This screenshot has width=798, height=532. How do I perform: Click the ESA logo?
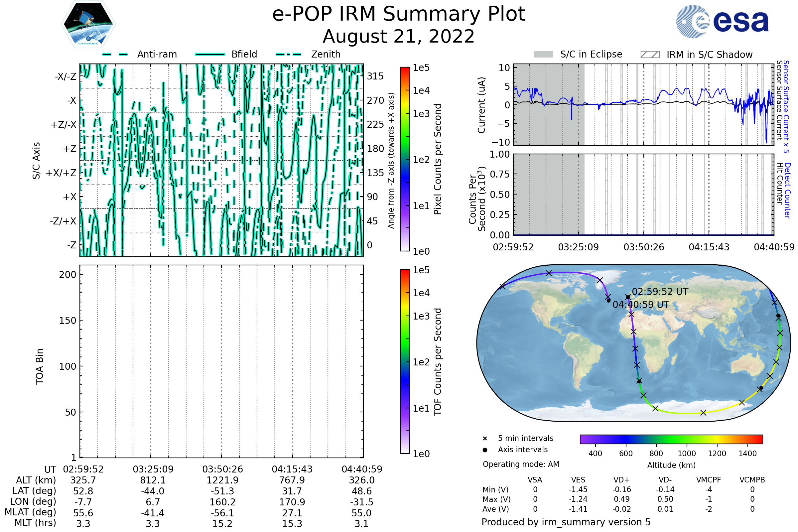click(723, 21)
